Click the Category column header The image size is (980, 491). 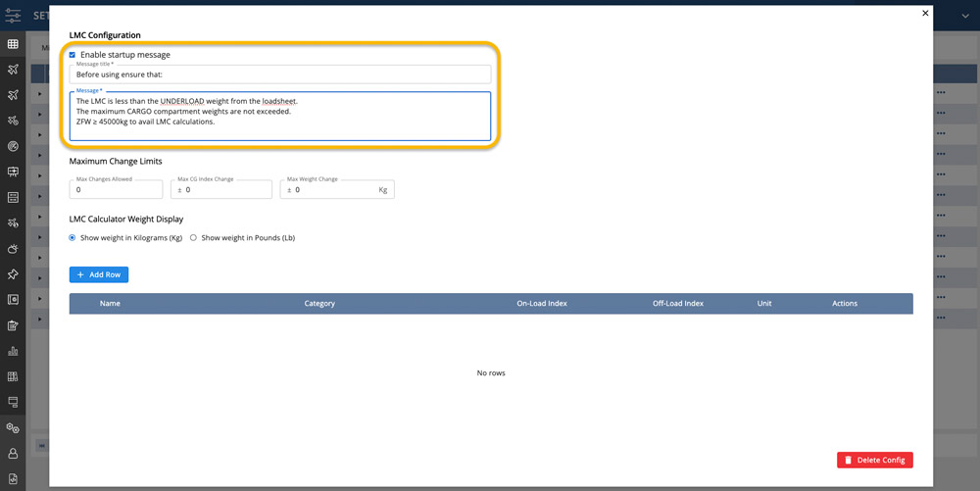[319, 304]
